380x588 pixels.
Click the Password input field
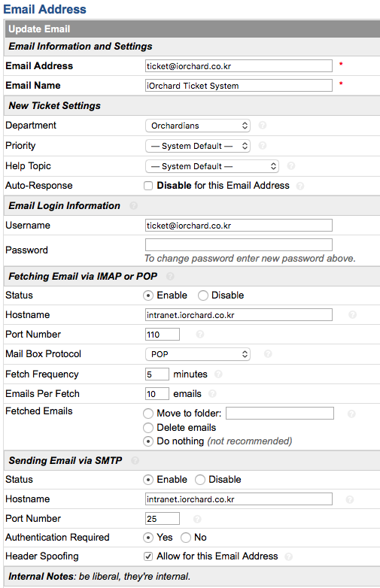239,245
